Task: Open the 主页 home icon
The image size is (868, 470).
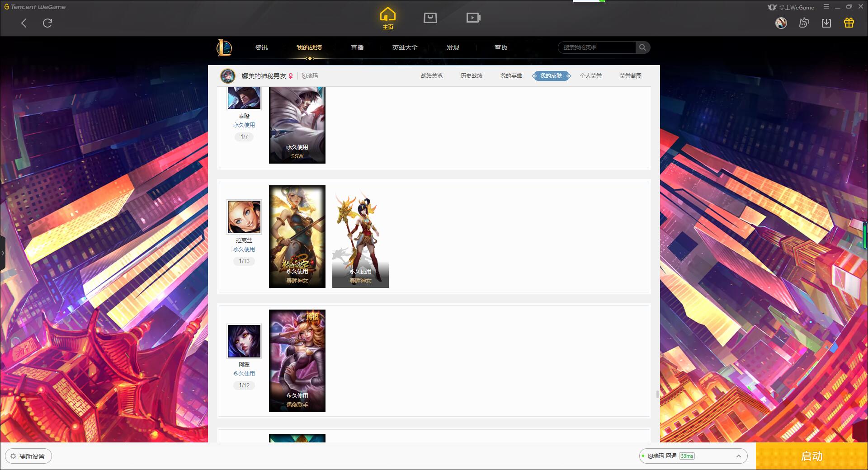Action: point(388,19)
